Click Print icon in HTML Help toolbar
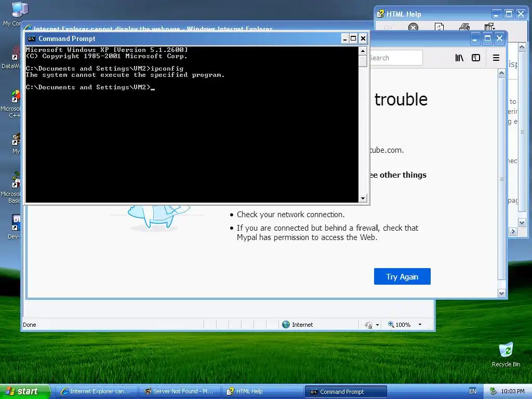Image resolution: width=532 pixels, height=399 pixels. [464, 27]
